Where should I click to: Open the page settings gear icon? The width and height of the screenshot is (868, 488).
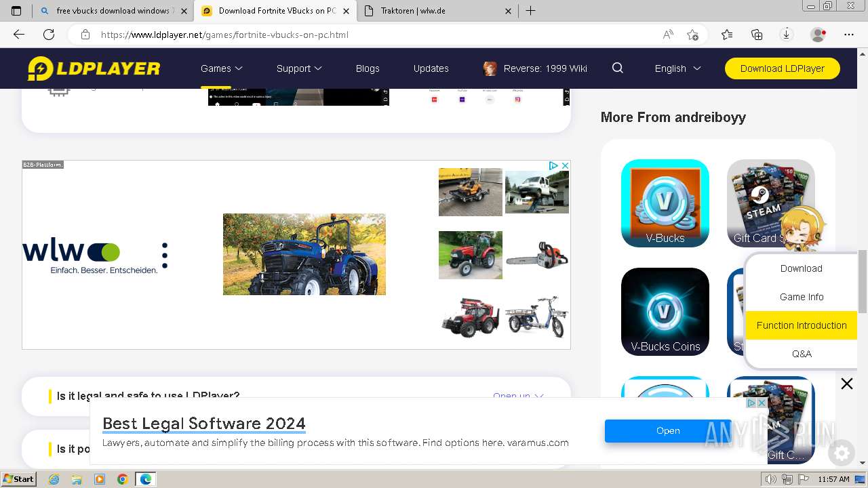(x=842, y=453)
